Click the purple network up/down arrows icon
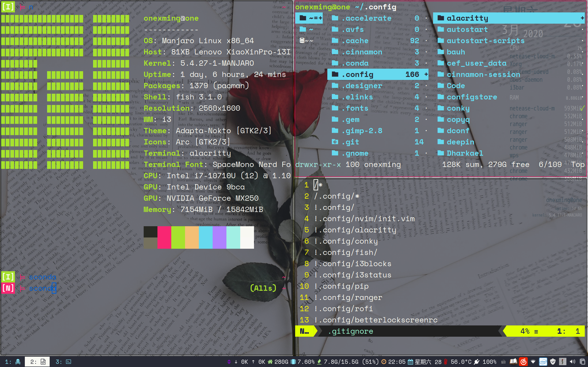 pos(229,362)
